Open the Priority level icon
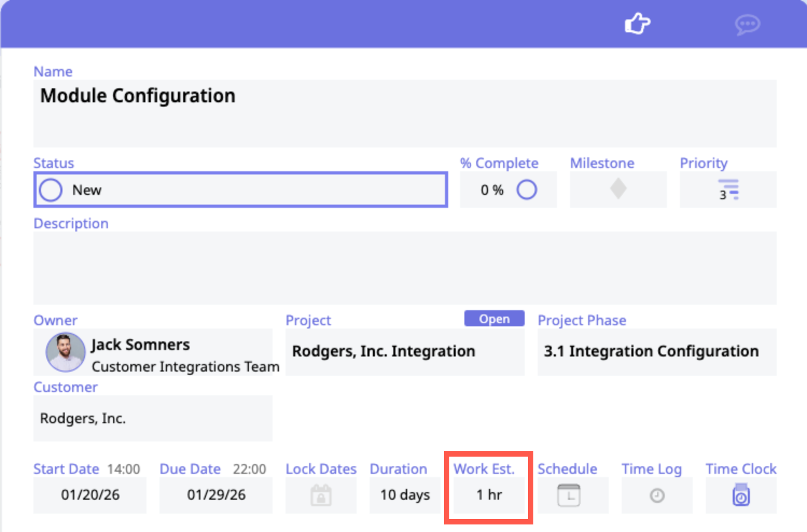Viewport: 807px width, 532px height. click(728, 190)
